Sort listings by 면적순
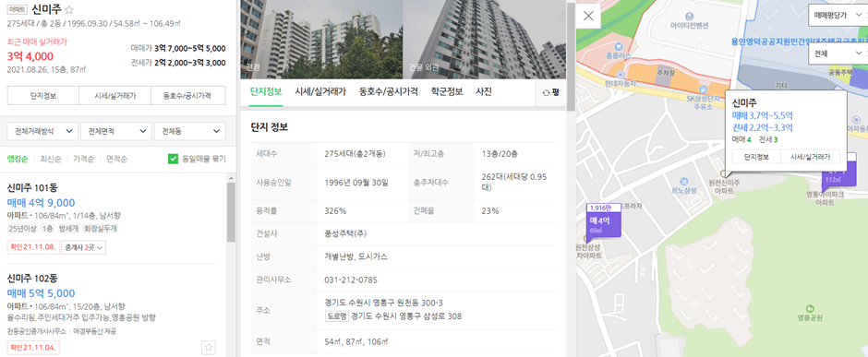 click(116, 160)
